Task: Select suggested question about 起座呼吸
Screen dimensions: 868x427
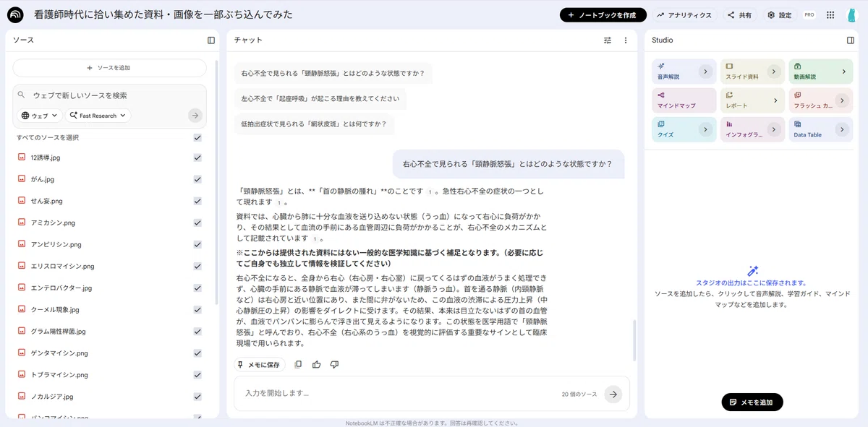Action: pos(320,98)
